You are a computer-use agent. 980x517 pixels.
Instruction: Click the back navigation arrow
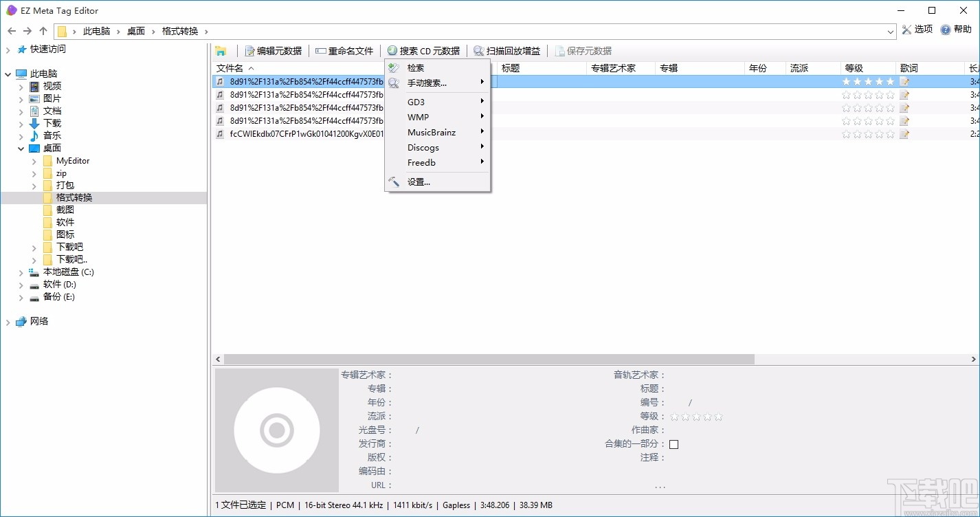coord(11,30)
